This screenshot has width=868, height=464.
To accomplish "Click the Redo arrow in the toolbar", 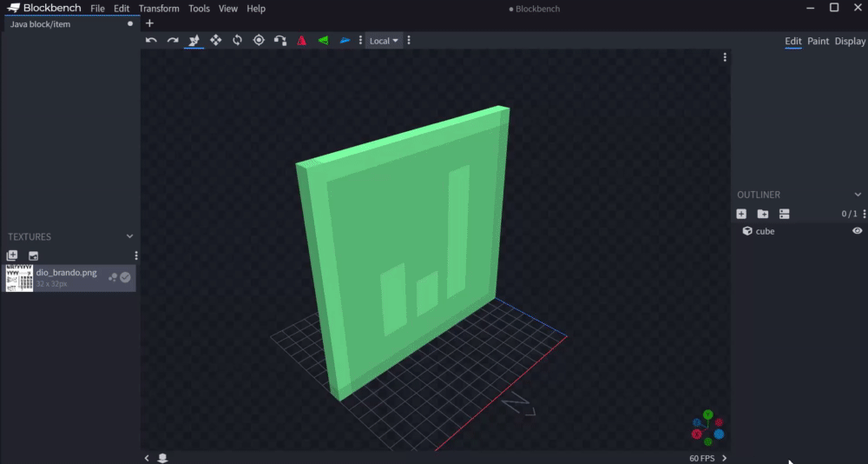I will (x=173, y=41).
